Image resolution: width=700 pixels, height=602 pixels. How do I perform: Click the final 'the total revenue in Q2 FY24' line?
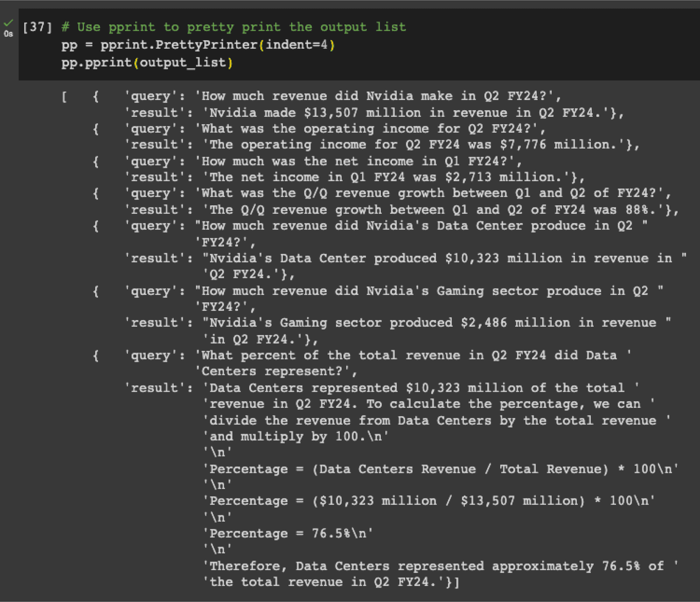pos(331,582)
